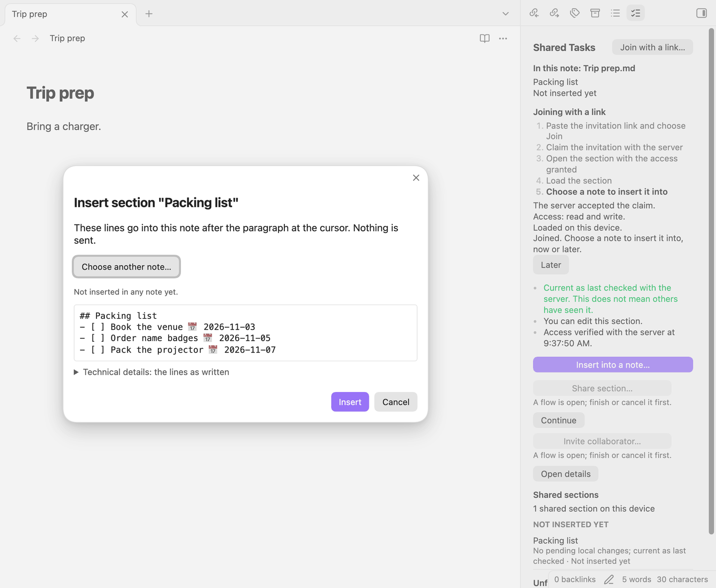Click the Trip prep breadcrumb title
The height and width of the screenshot is (588, 716).
point(67,38)
